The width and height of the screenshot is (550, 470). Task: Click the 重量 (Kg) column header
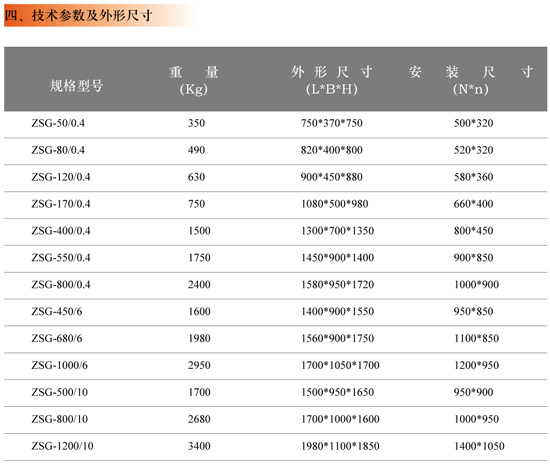click(x=194, y=80)
